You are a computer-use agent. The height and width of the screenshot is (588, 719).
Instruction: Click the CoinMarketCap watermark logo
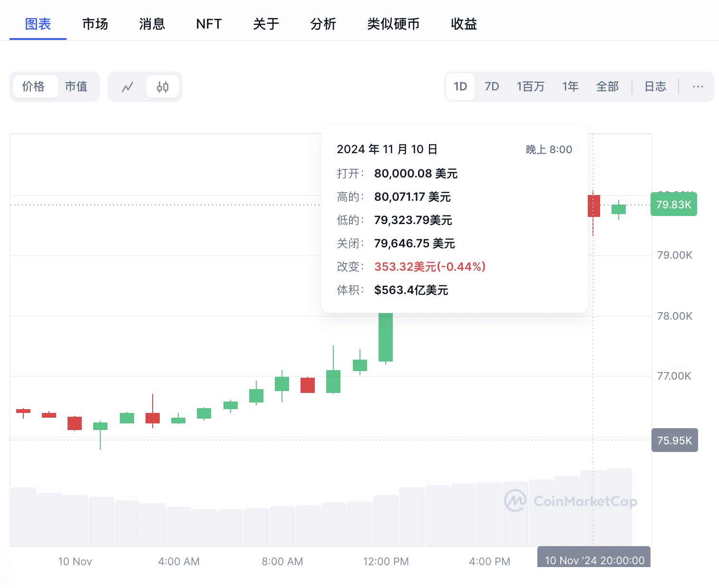(x=571, y=501)
